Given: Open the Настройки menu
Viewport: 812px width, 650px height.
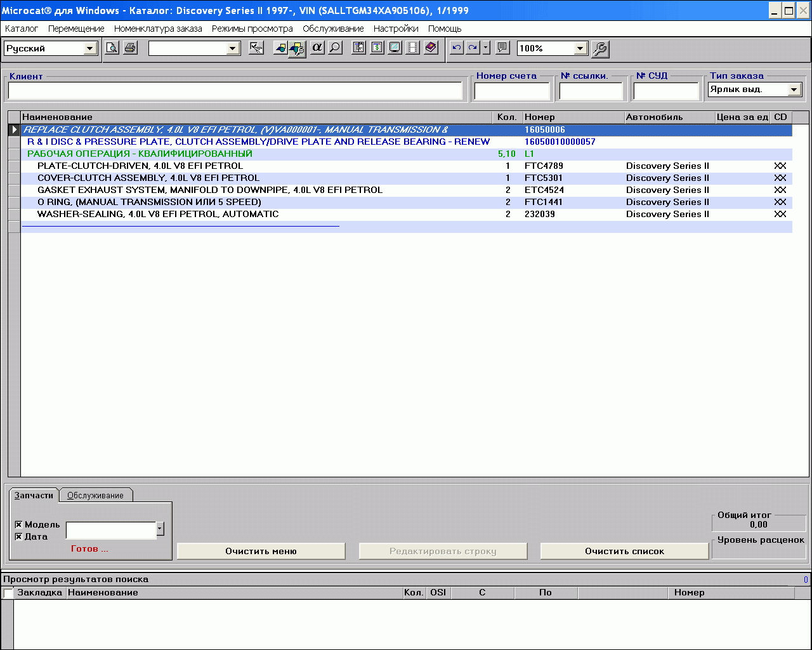Looking at the screenshot, I should click(396, 29).
